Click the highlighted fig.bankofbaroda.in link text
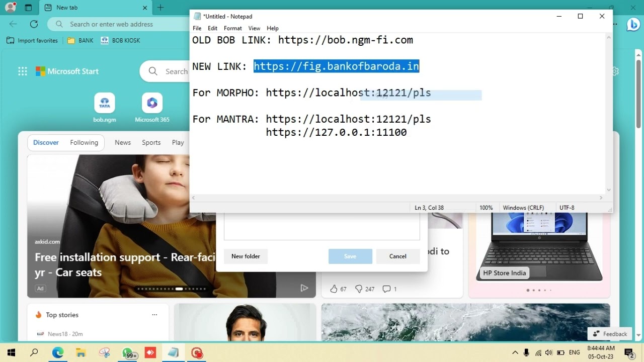 click(336, 66)
